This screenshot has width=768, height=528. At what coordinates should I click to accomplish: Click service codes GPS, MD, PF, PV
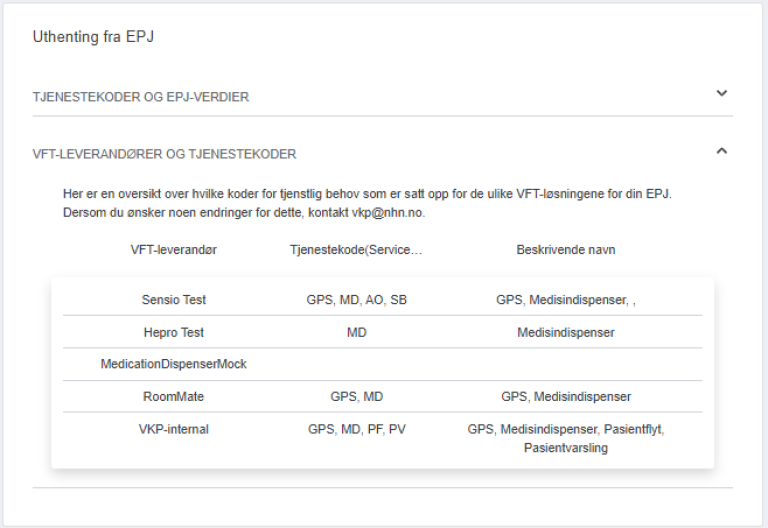coord(356,430)
